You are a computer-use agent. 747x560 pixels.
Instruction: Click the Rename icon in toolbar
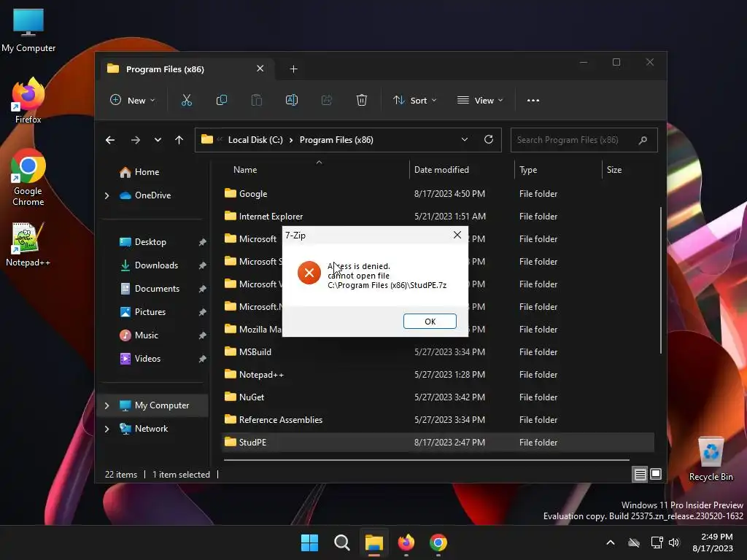tap(292, 101)
